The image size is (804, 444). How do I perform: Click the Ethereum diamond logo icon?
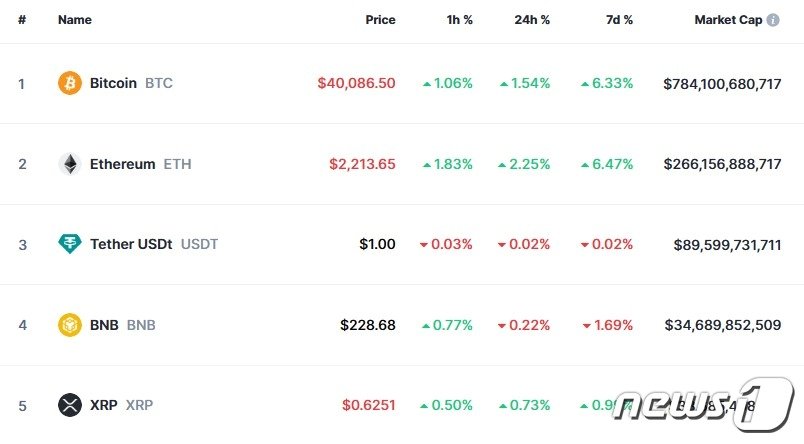click(x=70, y=164)
